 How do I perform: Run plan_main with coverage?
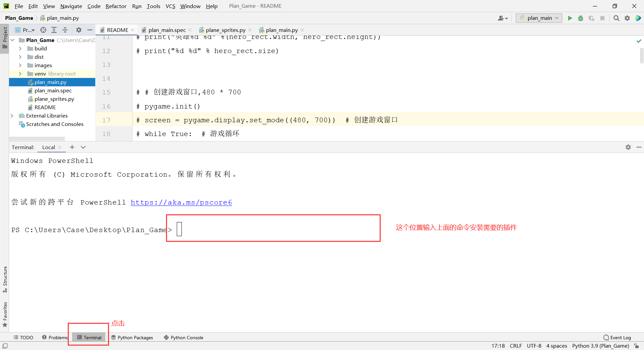tap(591, 18)
